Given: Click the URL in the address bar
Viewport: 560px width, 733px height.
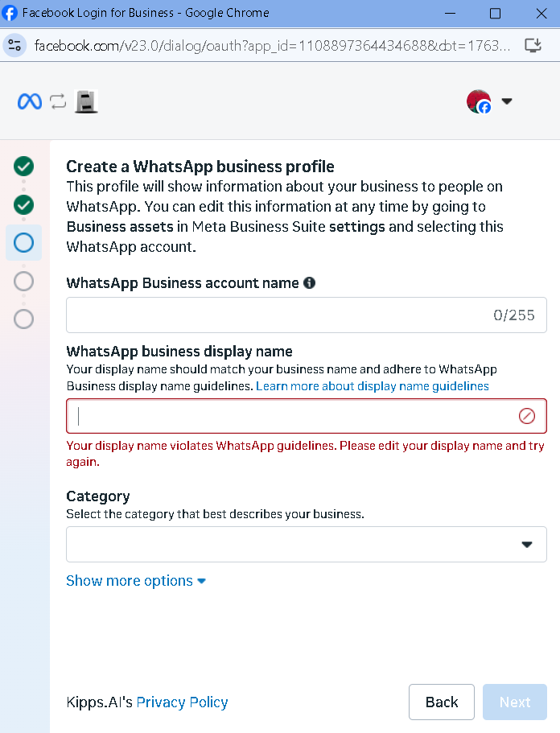Looking at the screenshot, I should pyautogui.click(x=272, y=45).
